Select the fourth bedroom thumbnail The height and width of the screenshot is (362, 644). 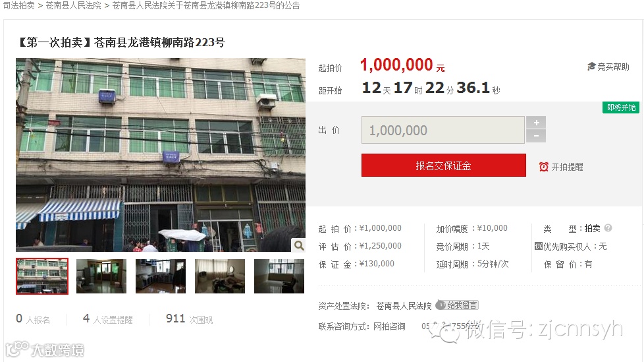(220, 276)
